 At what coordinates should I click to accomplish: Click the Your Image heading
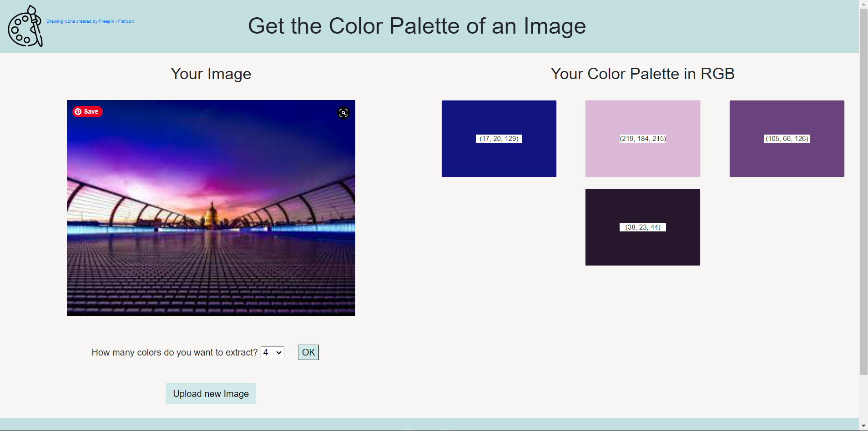211,74
